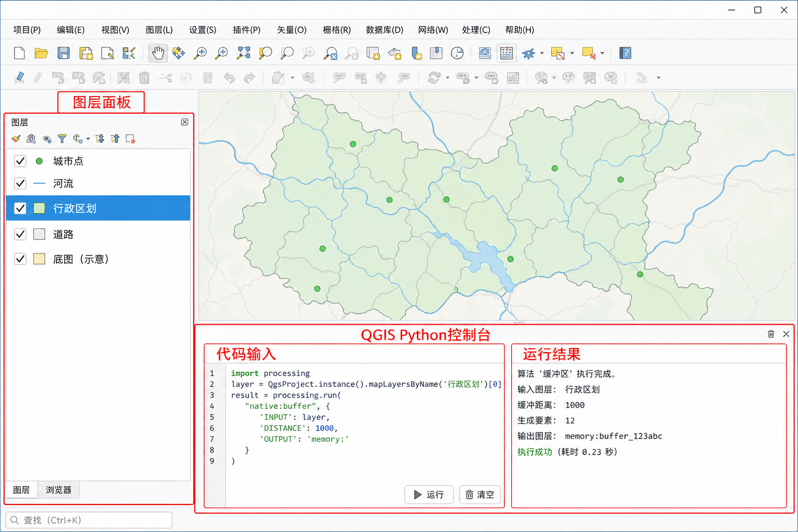Screen dimensions: 798x532
Task: Uncheck the 河流 layer checkbox
Action: coord(20,183)
